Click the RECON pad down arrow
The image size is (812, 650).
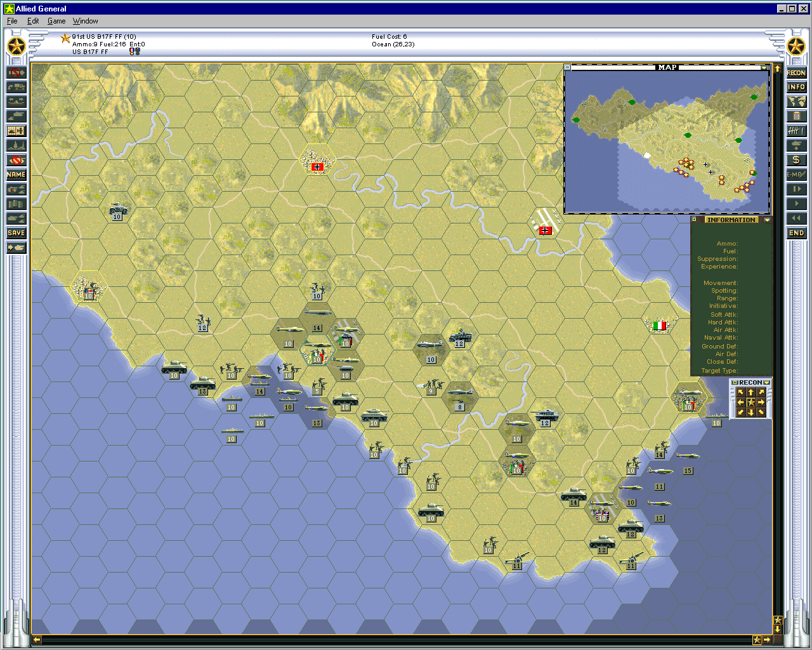pyautogui.click(x=751, y=413)
